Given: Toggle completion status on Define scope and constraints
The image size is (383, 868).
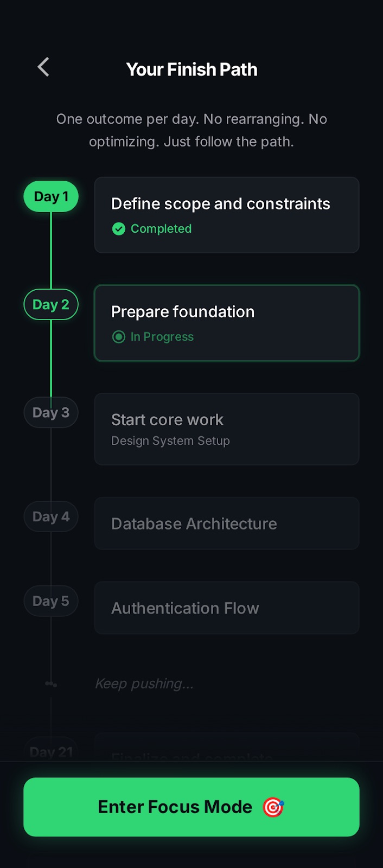Looking at the screenshot, I should [227, 215].
